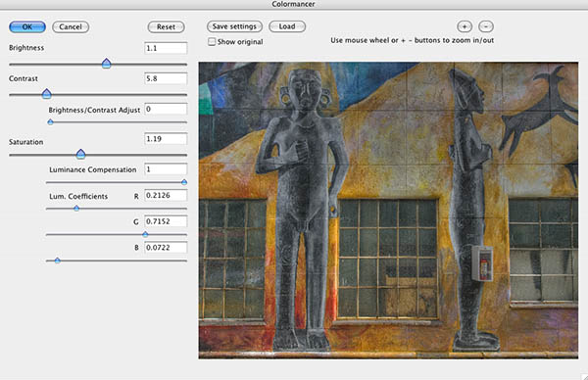Image resolution: width=588 pixels, height=380 pixels.
Task: Click the Luminance Compensation slider thumb
Action: [184, 182]
